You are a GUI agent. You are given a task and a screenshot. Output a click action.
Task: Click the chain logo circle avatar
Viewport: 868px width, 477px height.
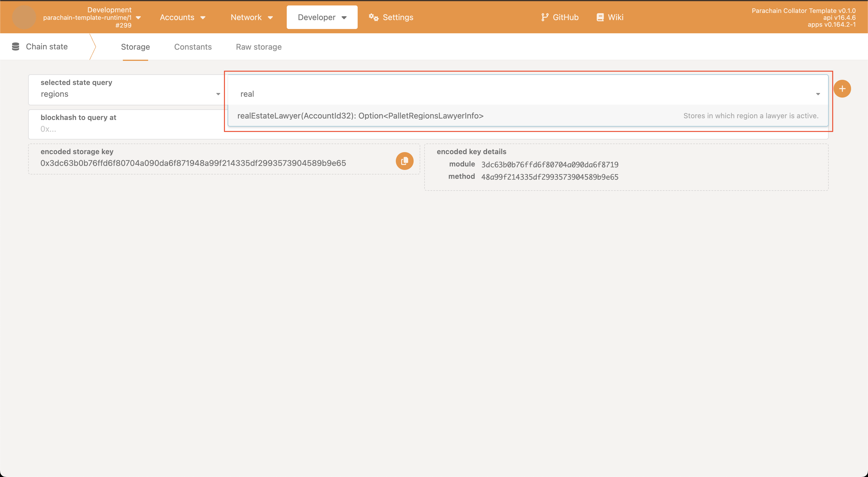coord(24,17)
